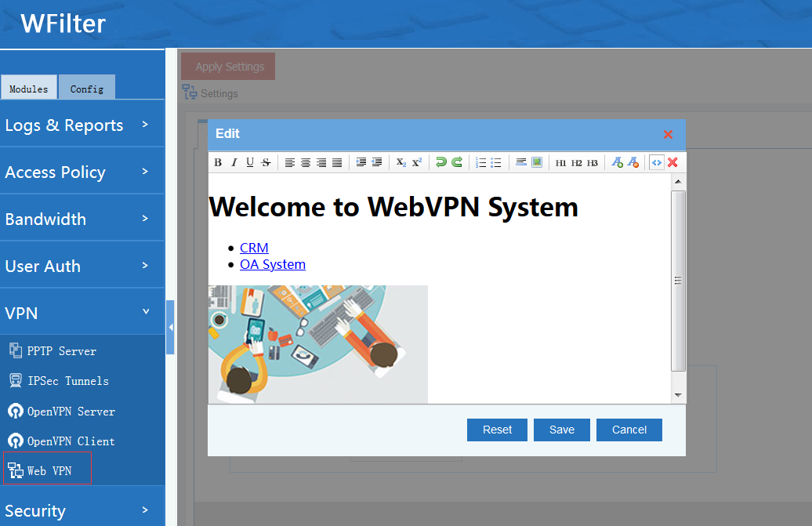Decrease font size

tap(633, 162)
